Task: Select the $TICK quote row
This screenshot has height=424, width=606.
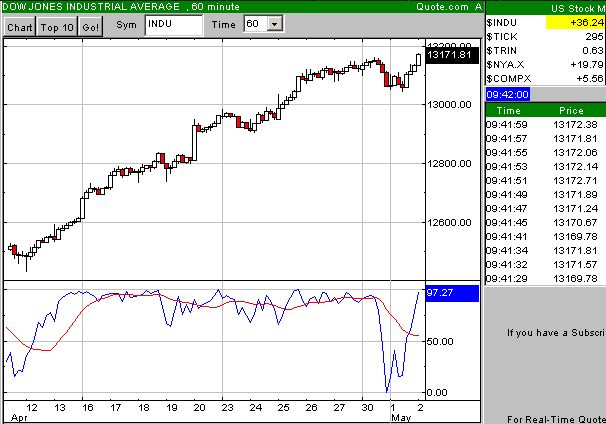Action: (546, 37)
